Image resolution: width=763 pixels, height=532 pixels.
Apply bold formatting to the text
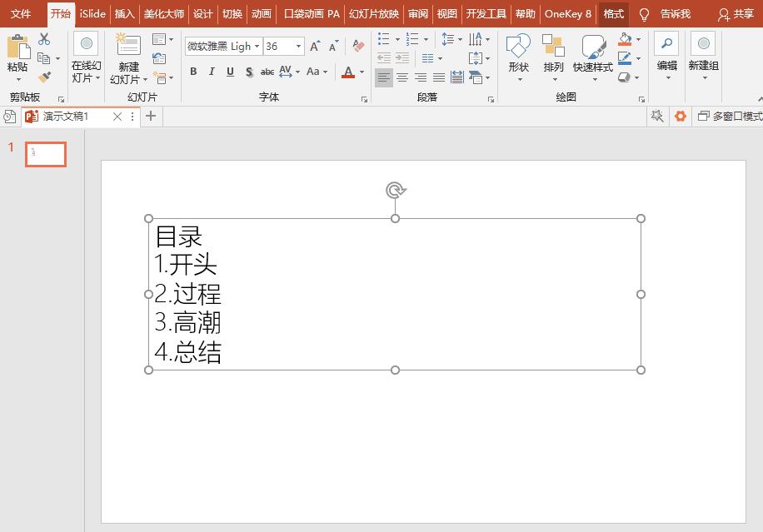192,72
